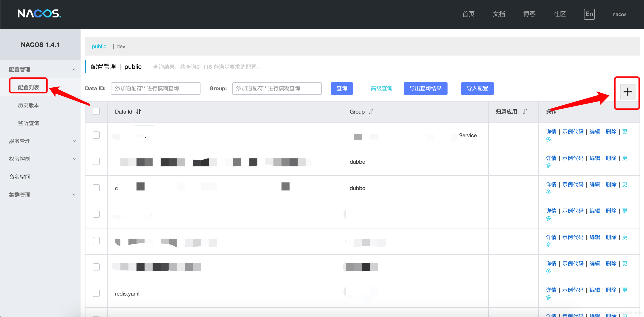This screenshot has height=317, width=644.
Task: Tick the select-all checkbox in table header
Action: tap(96, 111)
